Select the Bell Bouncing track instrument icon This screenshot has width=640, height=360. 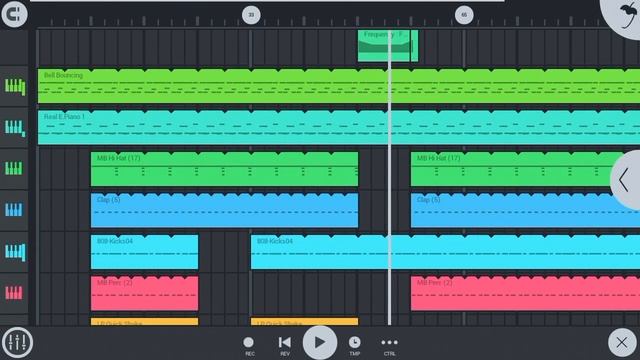point(15,86)
